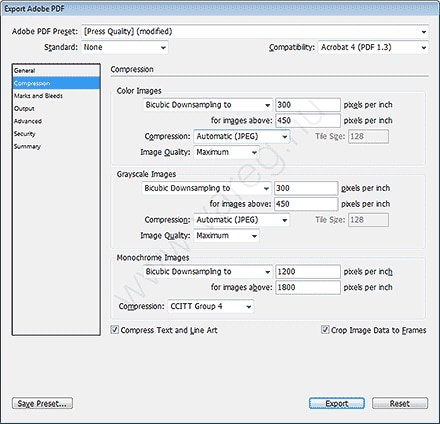This screenshot has width=440, height=424.
Task: Open Color Images Image Quality dropdown
Action: (x=226, y=152)
